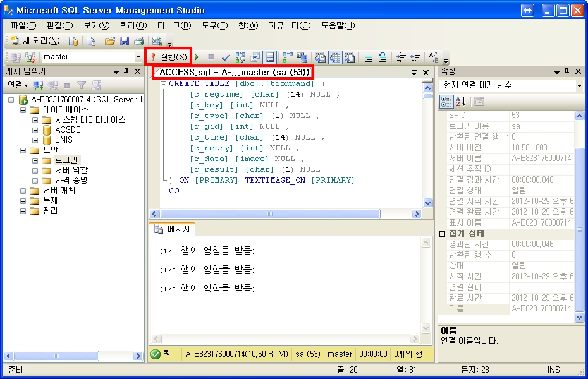Comment out the selected lines icon
This screenshot has height=379, width=588.
coord(368,57)
